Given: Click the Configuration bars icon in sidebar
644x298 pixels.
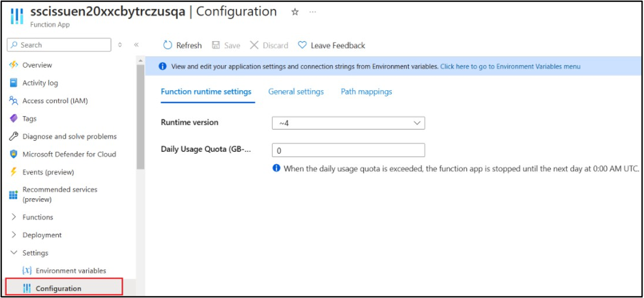Looking at the screenshot, I should (27, 288).
